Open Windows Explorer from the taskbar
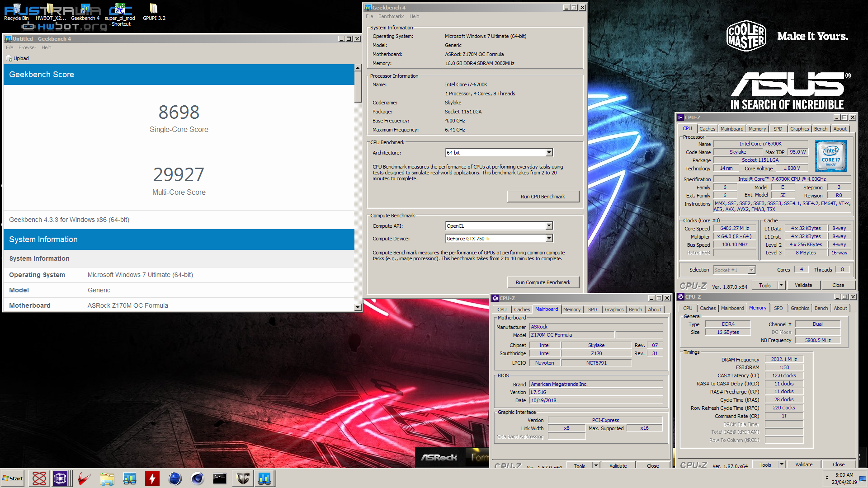Image resolution: width=868 pixels, height=488 pixels. click(x=107, y=479)
